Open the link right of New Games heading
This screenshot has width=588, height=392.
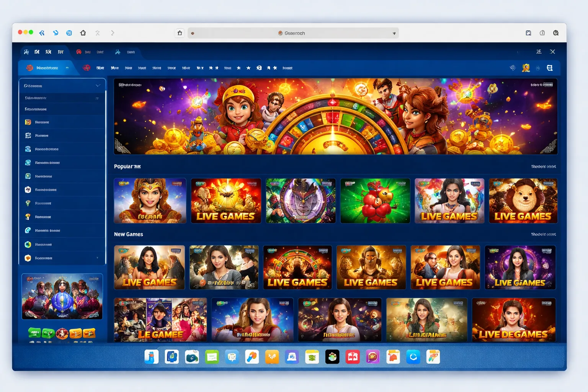click(544, 234)
